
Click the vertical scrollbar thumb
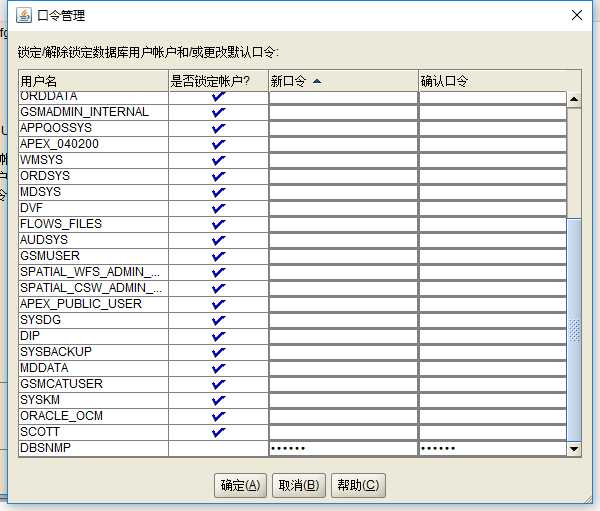574,330
